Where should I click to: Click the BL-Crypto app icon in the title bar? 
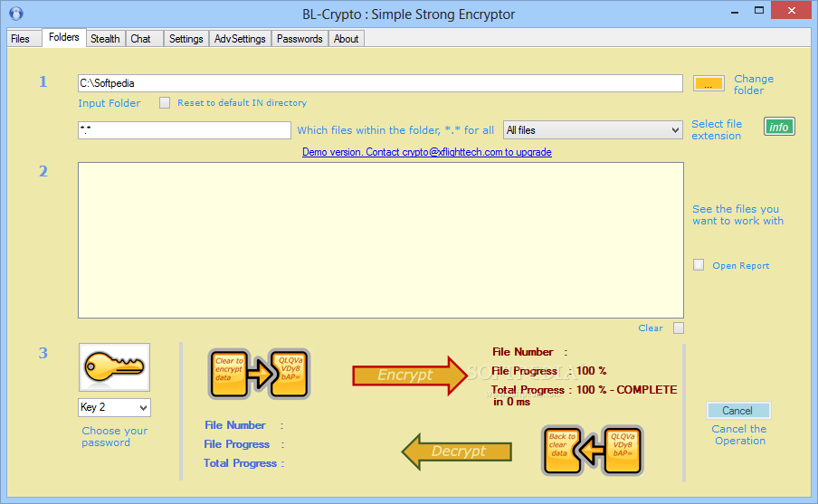click(16, 13)
